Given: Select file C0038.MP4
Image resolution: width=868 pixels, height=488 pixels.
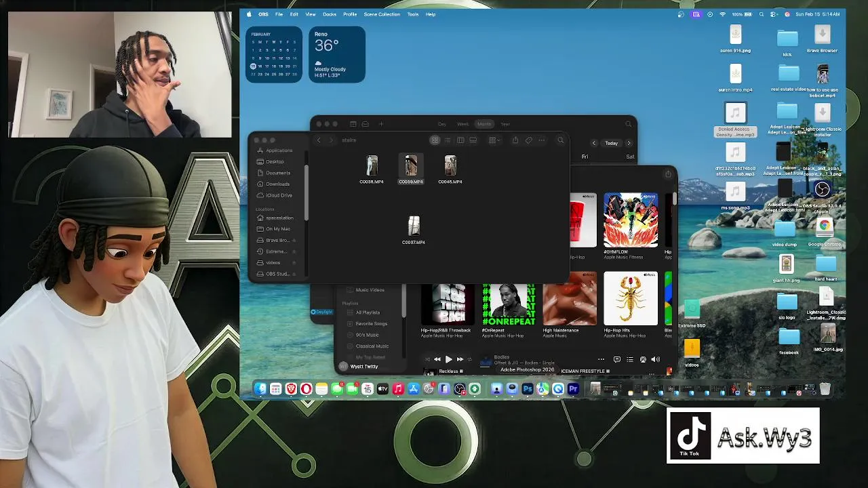Looking at the screenshot, I should pyautogui.click(x=372, y=170).
